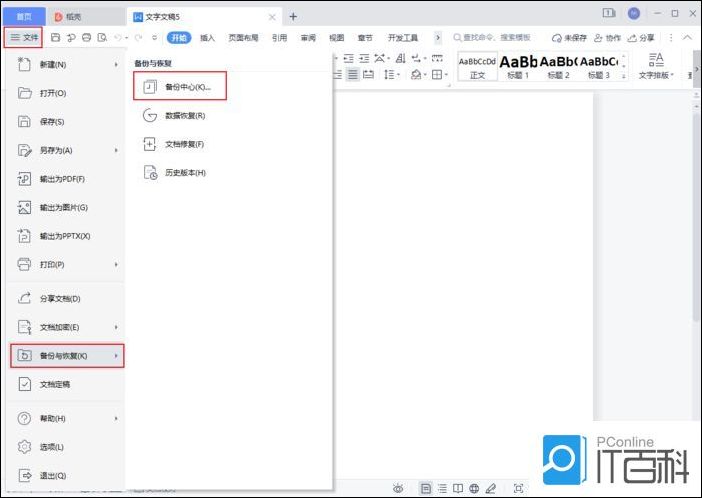Click the fit-to-page zoom icon in status bar
702x498 pixels.
click(518, 489)
